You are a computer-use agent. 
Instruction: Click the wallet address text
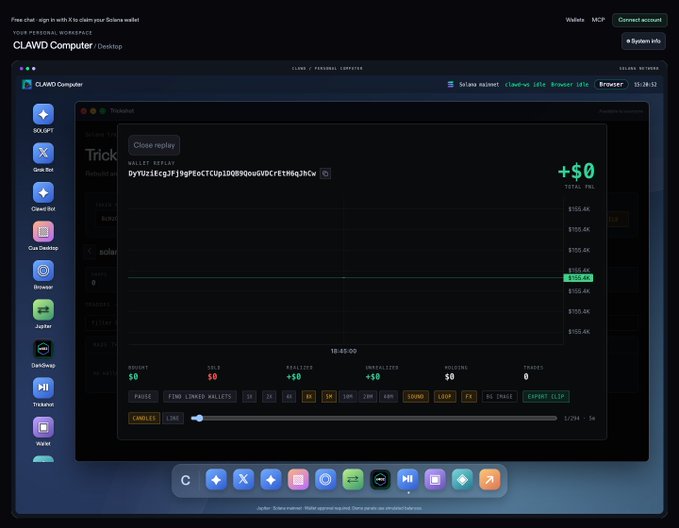tap(222, 174)
